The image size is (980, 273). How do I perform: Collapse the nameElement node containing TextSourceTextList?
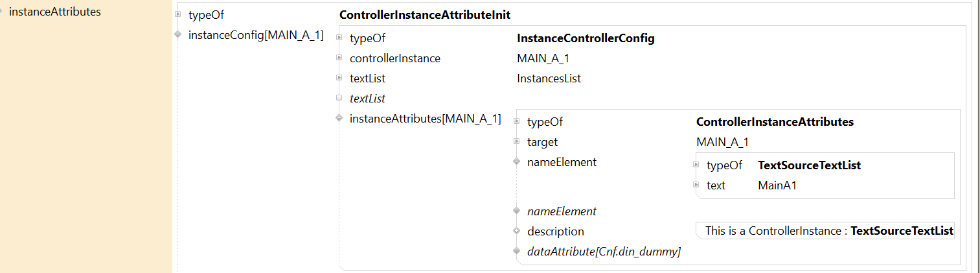pyautogui.click(x=516, y=161)
